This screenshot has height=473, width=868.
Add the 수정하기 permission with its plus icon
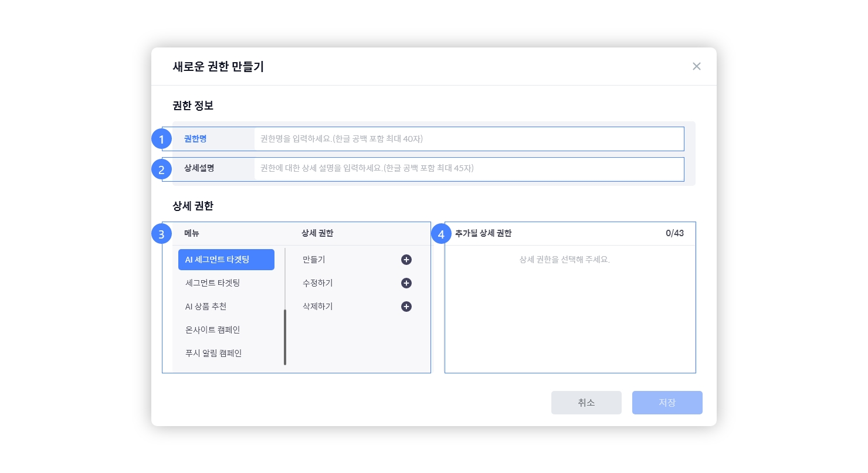(x=406, y=283)
